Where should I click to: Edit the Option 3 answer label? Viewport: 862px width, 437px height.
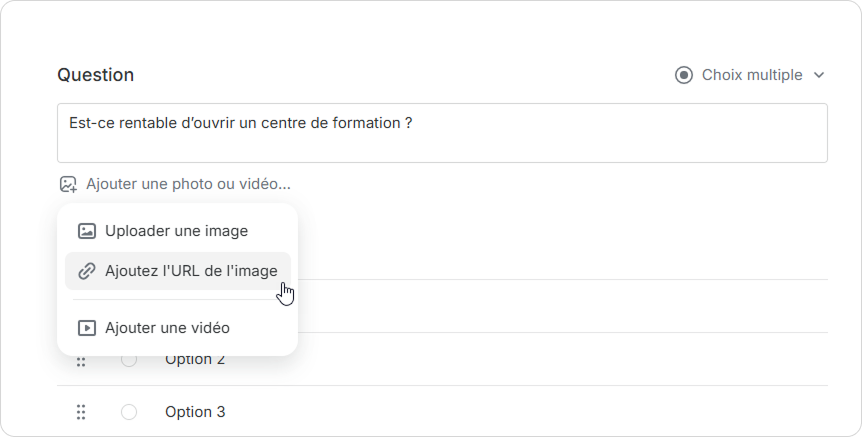tap(195, 412)
